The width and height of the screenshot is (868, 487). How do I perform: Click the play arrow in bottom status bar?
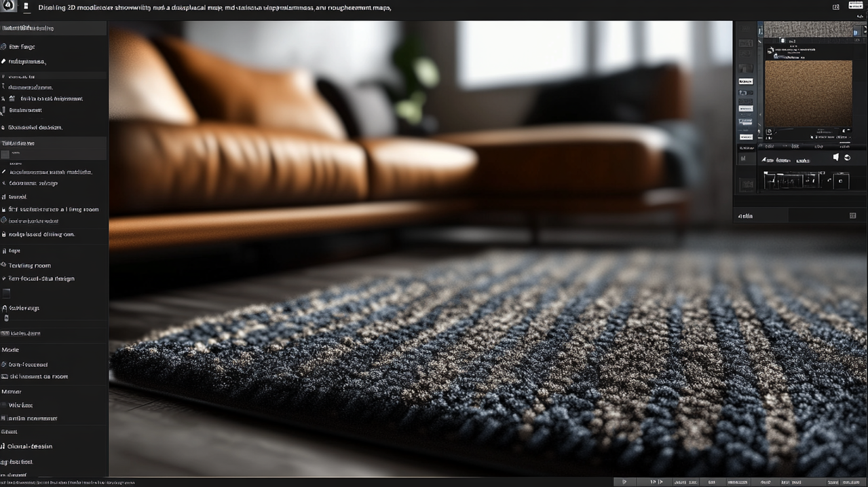[624, 482]
